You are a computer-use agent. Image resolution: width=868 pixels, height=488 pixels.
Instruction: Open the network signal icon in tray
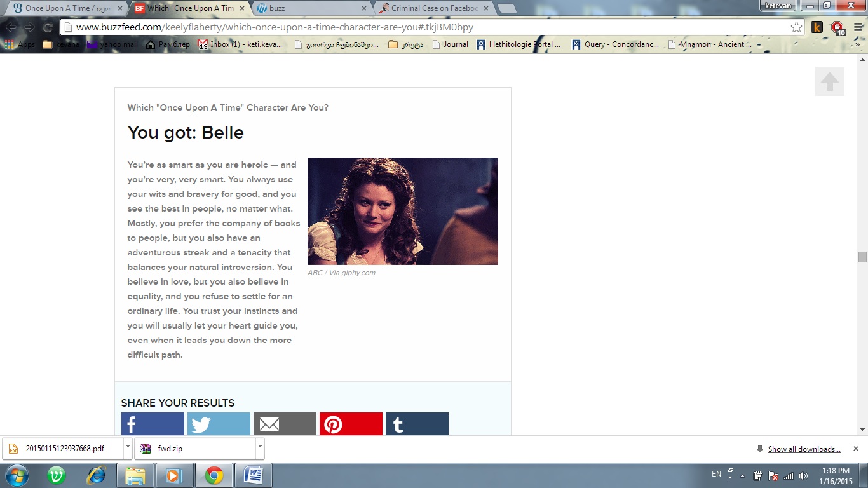[x=789, y=476]
